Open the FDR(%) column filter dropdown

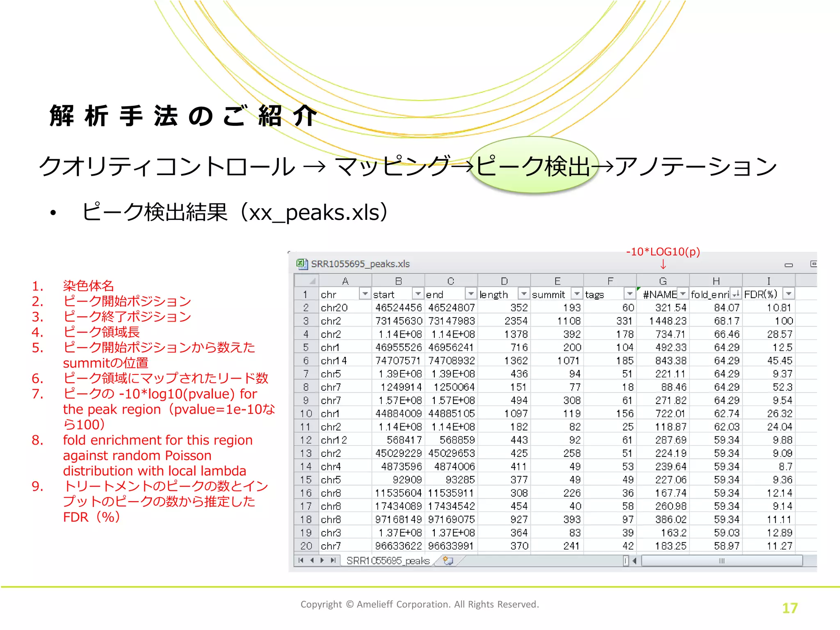[x=789, y=294]
